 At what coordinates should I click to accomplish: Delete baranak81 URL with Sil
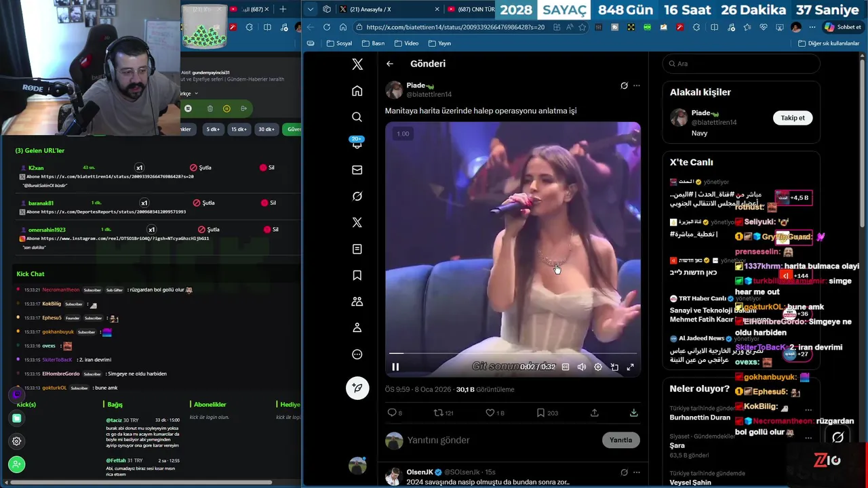(269, 203)
